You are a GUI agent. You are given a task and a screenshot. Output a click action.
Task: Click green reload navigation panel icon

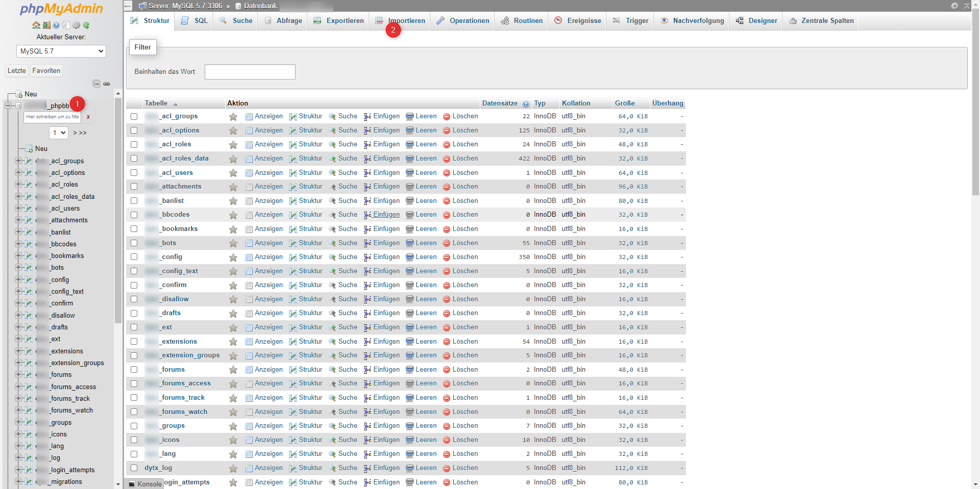click(86, 25)
